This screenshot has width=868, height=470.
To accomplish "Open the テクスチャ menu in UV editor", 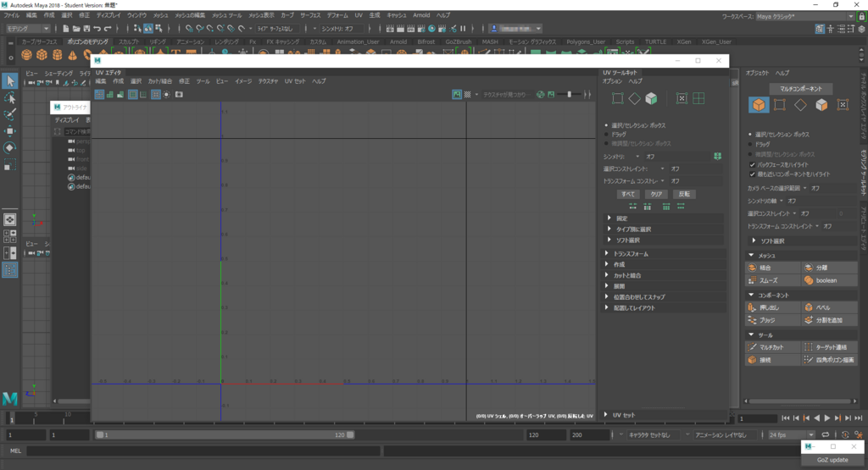I will (268, 81).
